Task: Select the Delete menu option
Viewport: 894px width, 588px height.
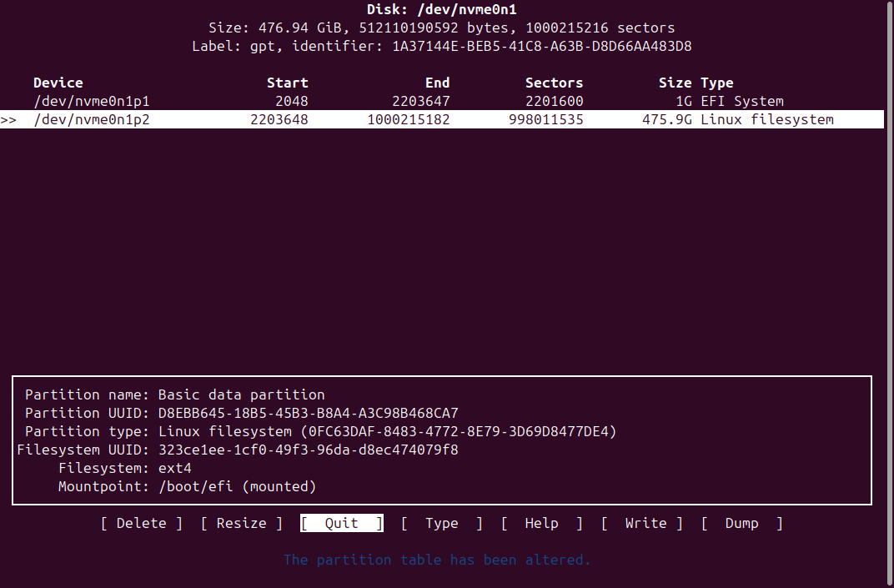Action: pos(141,523)
